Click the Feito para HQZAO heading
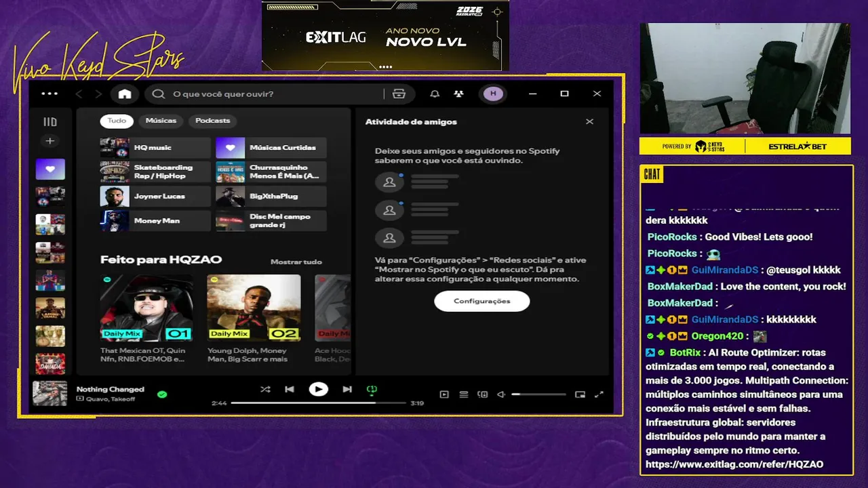868x488 pixels. click(161, 260)
